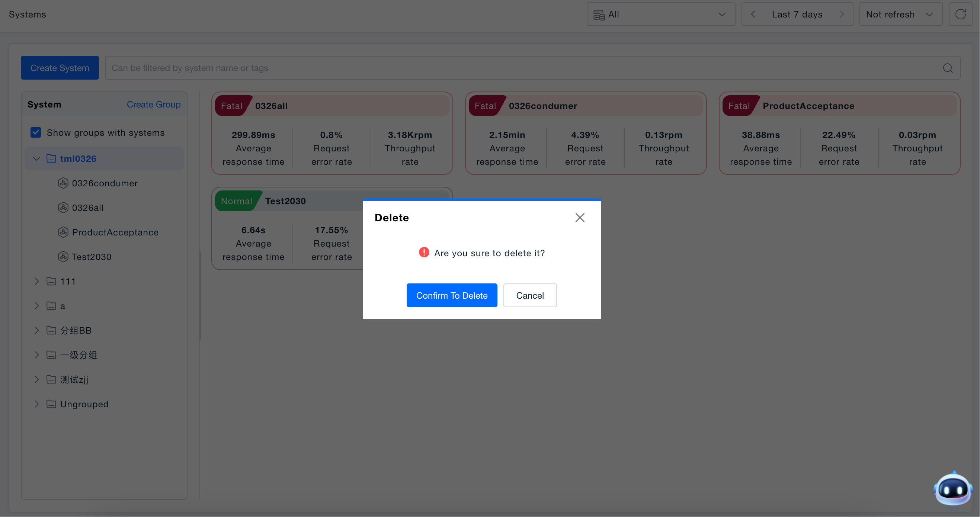Click the Create System button
Viewport: 980px width, 517px height.
tap(60, 68)
